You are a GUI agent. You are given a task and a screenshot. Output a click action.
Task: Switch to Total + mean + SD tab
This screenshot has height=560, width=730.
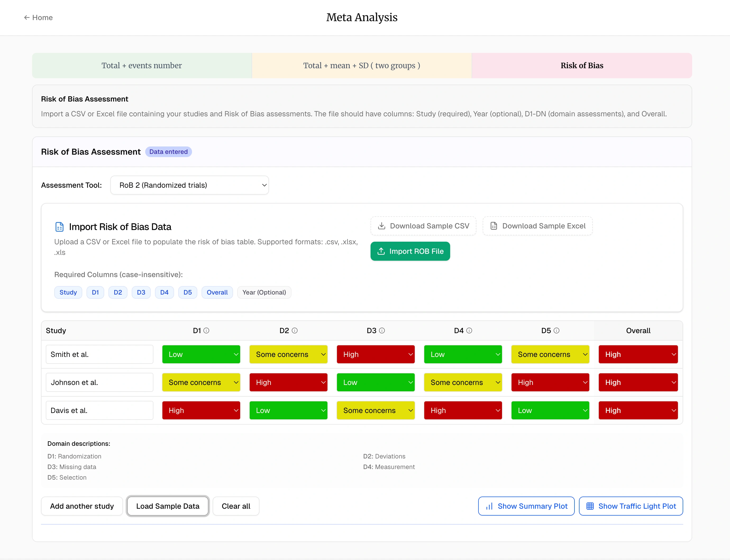tap(362, 65)
